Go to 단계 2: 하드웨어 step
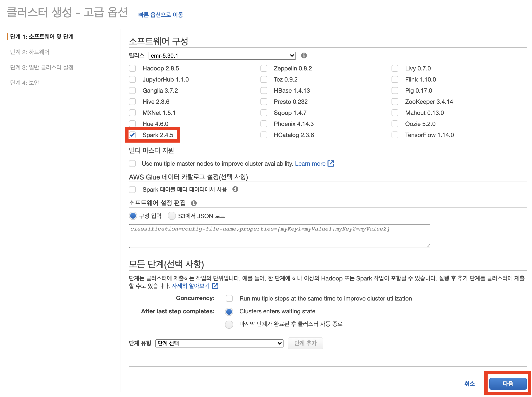Image resolution: width=532 pixels, height=397 pixels. (x=30, y=52)
